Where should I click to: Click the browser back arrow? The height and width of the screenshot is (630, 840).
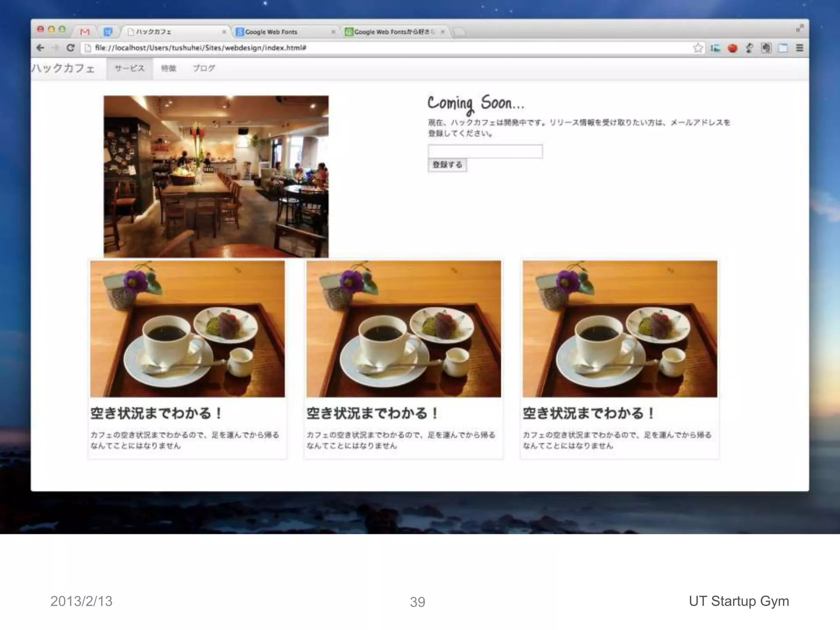coord(40,48)
